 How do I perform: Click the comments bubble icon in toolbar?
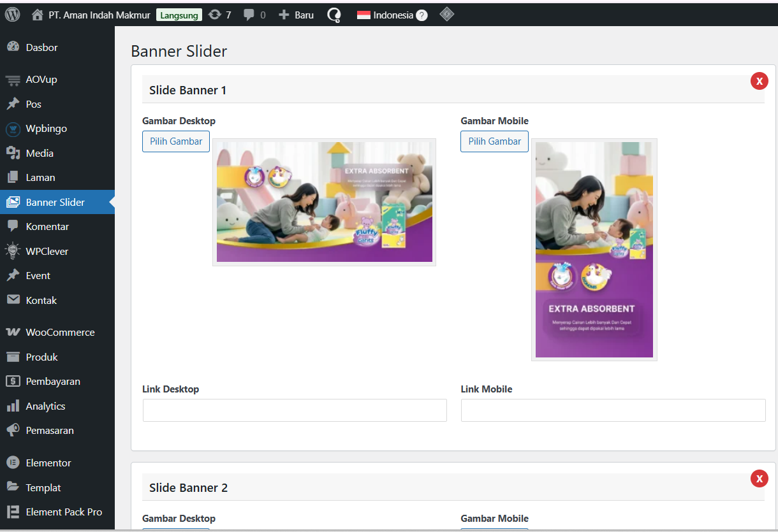tap(249, 15)
